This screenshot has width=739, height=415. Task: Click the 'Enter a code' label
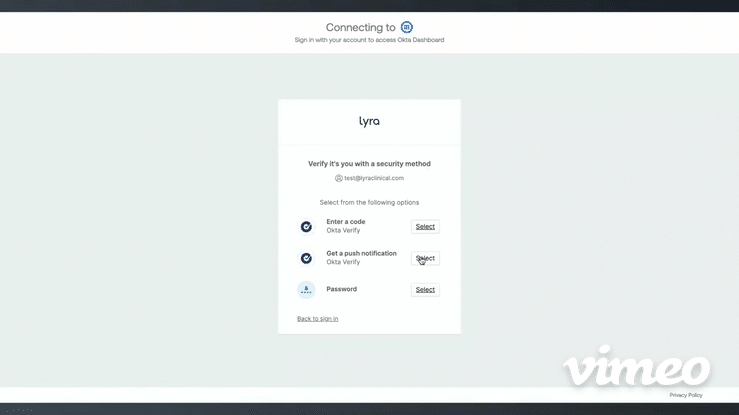(345, 222)
